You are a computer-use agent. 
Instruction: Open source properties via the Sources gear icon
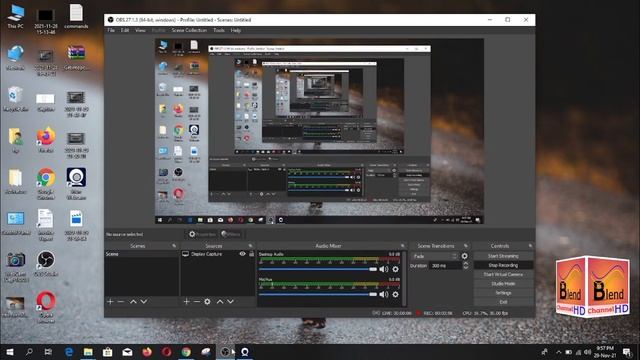click(x=207, y=302)
